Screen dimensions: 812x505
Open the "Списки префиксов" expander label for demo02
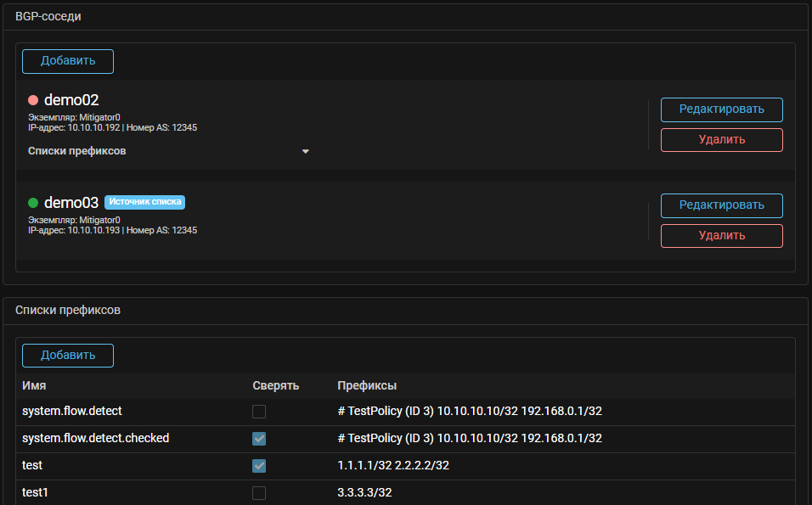click(x=77, y=151)
